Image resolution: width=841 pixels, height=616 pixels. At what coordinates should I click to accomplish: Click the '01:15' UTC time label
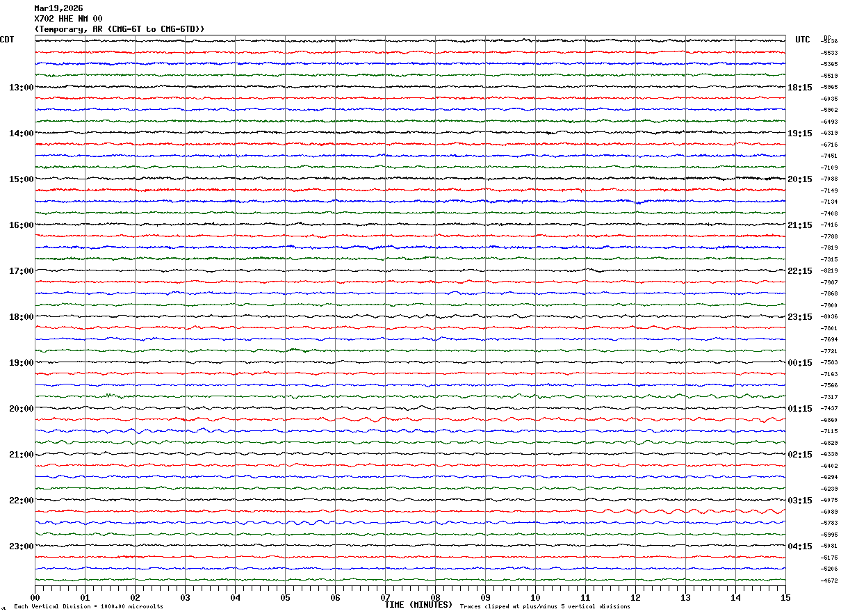tap(800, 409)
